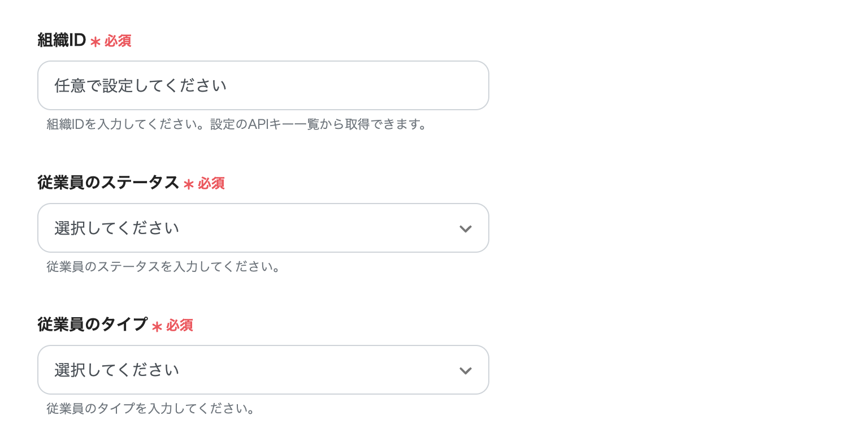
Task: Open the 従業員のタイプ selection box
Action: (263, 370)
